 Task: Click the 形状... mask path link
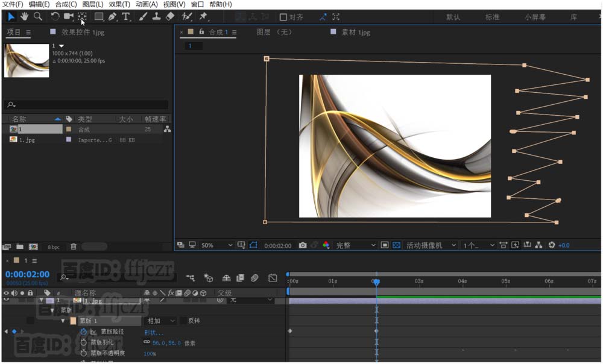pos(154,332)
